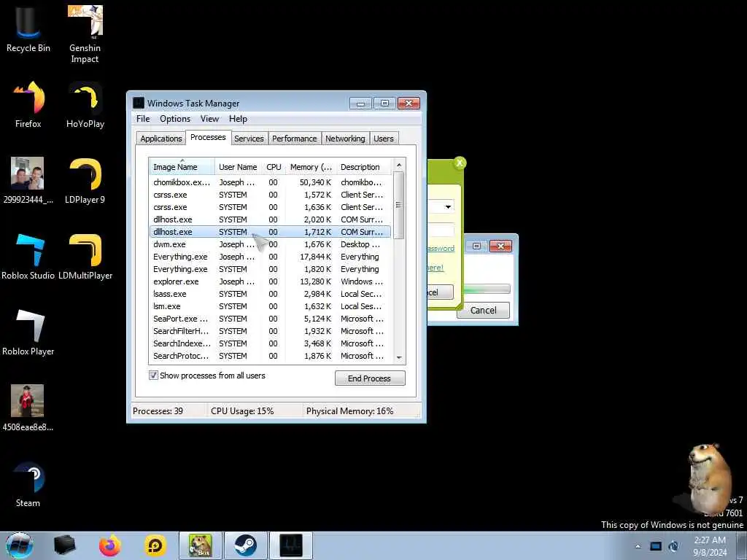The width and height of the screenshot is (747, 560).
Task: Switch to Task Manager taskbar button
Action: (x=291, y=545)
